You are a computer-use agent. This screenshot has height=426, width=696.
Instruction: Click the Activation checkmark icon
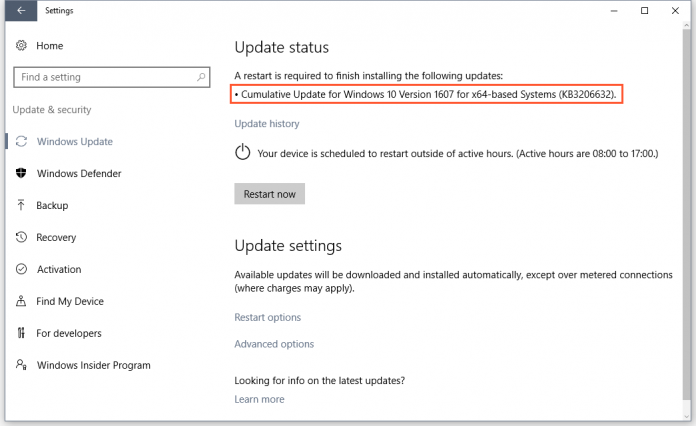21,269
